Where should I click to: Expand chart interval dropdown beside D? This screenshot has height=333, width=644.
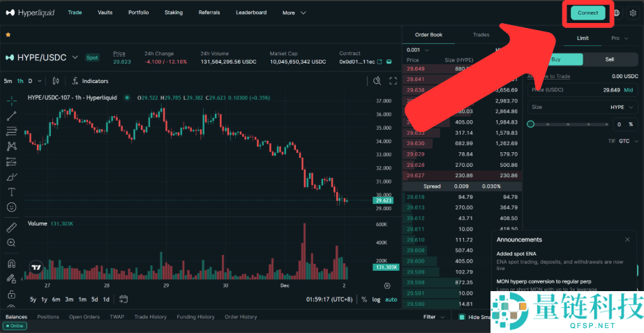coord(40,81)
